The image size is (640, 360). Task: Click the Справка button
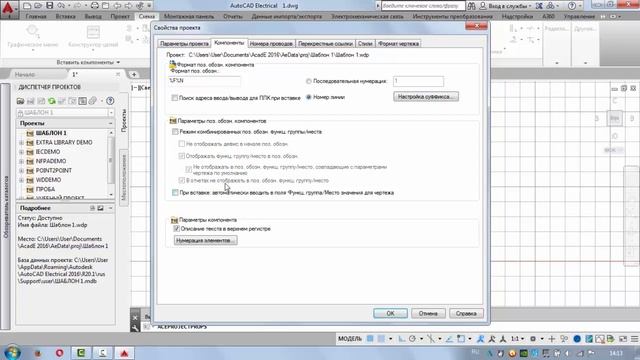[x=466, y=313]
